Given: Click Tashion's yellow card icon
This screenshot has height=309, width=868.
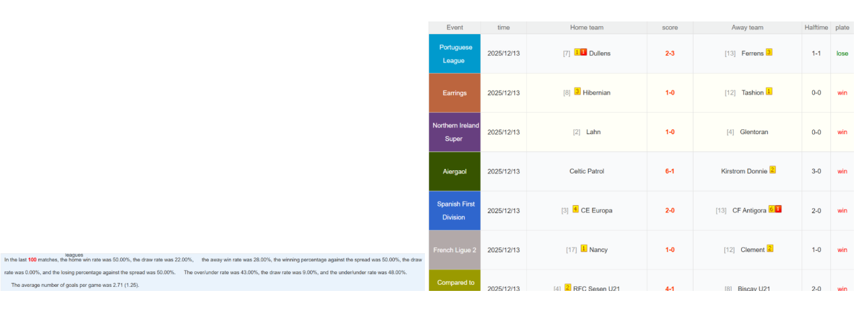Looking at the screenshot, I should [x=769, y=92].
